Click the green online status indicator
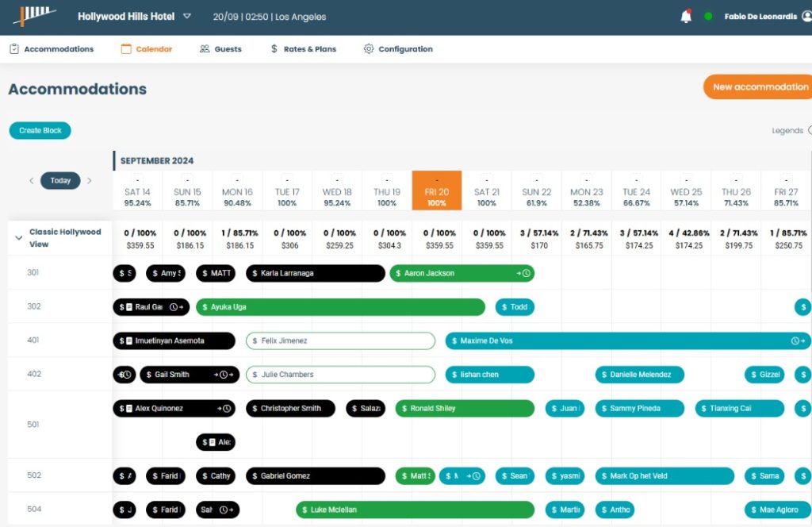 coord(708,17)
